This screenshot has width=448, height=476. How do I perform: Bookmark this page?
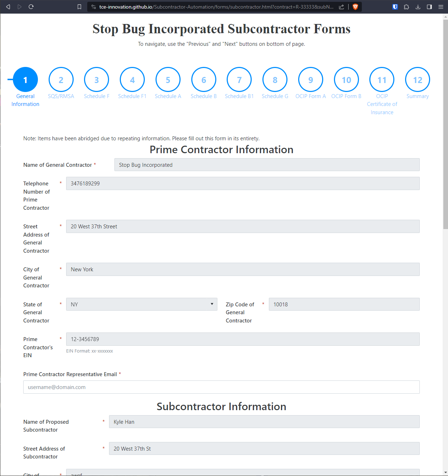[79, 7]
